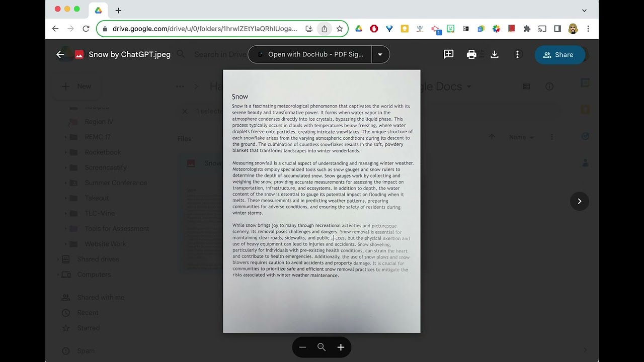Open Chrome extensions puzzle icon
Screen dimensions: 644x362
coord(527,29)
